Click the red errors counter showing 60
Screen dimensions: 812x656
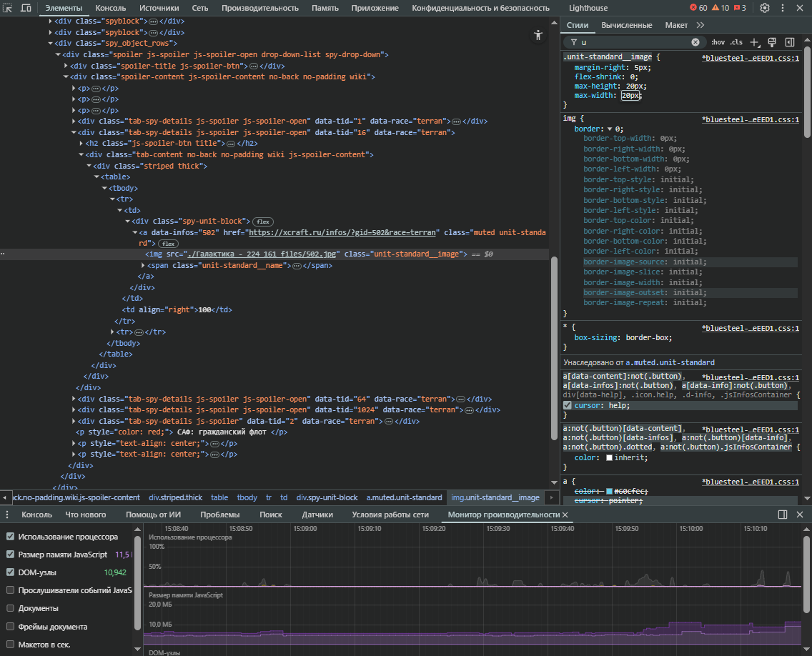pos(698,8)
